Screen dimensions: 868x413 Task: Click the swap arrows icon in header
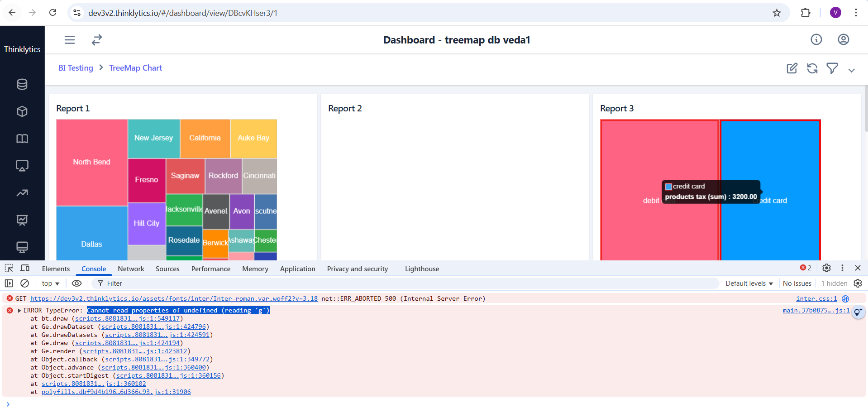click(x=97, y=40)
